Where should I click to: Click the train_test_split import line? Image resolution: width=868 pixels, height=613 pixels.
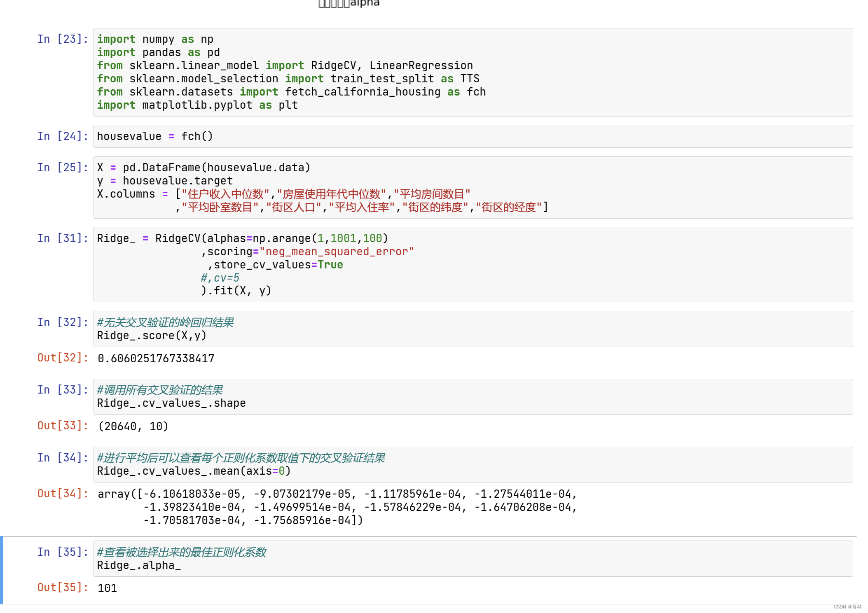(288, 79)
